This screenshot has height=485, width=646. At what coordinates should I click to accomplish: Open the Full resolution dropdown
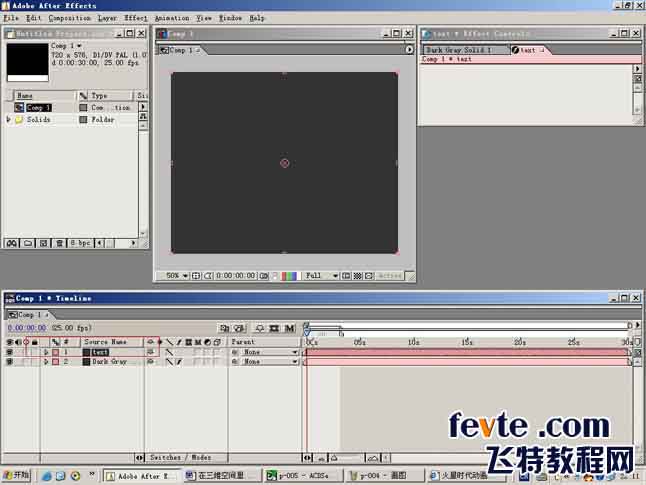click(321, 276)
